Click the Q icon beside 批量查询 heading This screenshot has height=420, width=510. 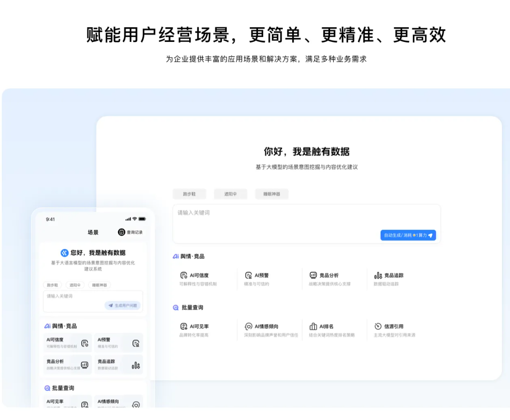point(176,307)
